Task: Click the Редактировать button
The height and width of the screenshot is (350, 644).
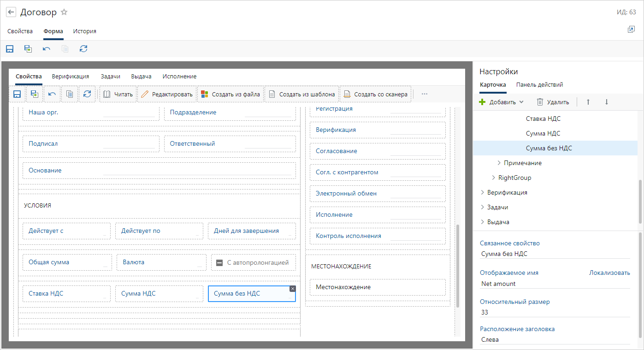Action: tap(167, 94)
